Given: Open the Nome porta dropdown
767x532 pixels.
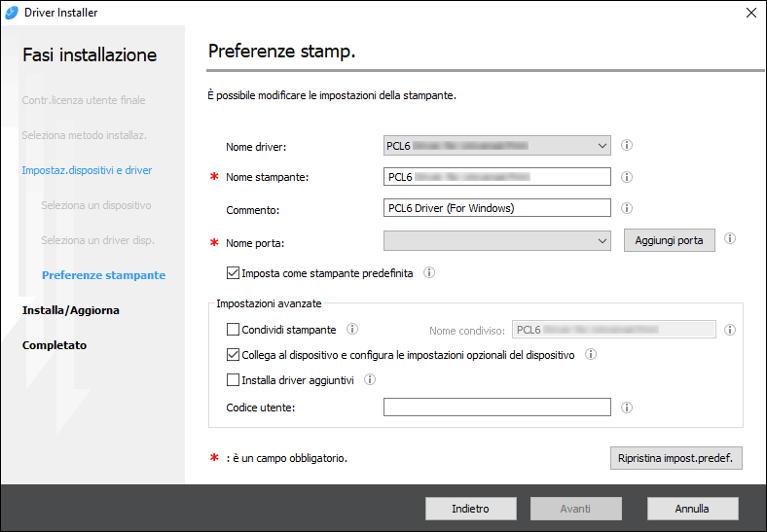Looking at the screenshot, I should click(x=497, y=241).
